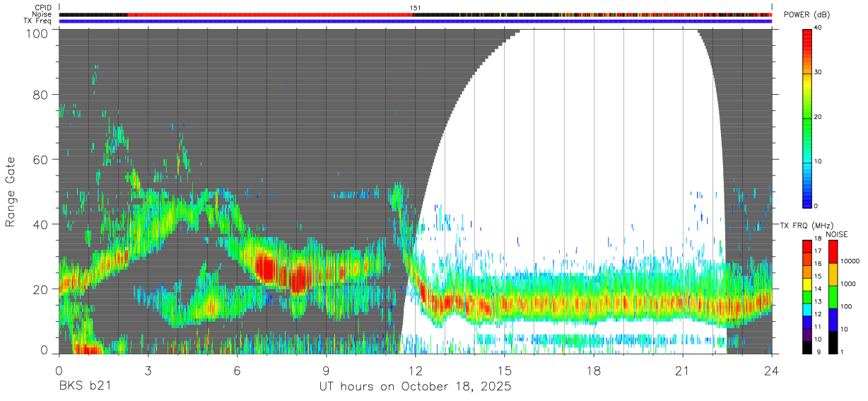Click the 21 hour tick label
The image size is (868, 401).
(682, 370)
